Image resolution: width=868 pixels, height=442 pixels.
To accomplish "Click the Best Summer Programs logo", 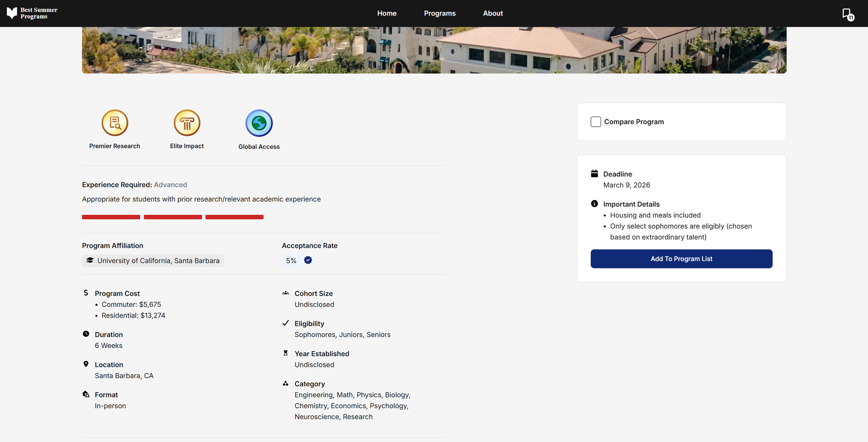I will 32,13.
